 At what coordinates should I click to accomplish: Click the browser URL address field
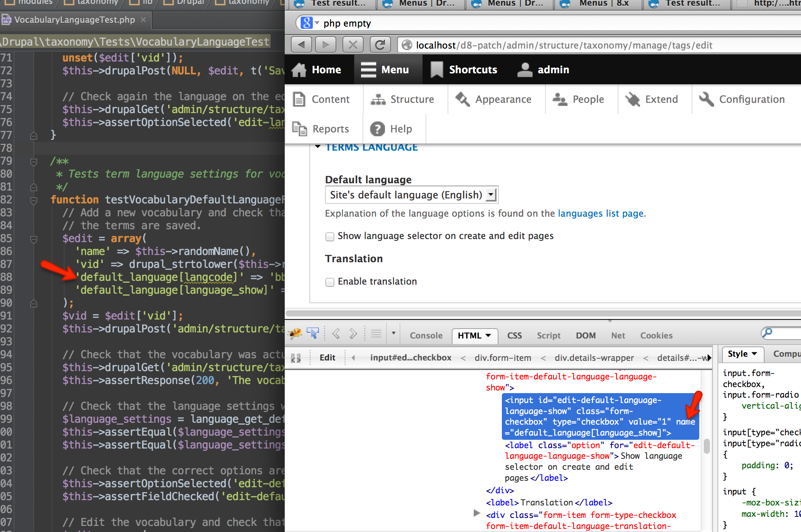point(600,45)
